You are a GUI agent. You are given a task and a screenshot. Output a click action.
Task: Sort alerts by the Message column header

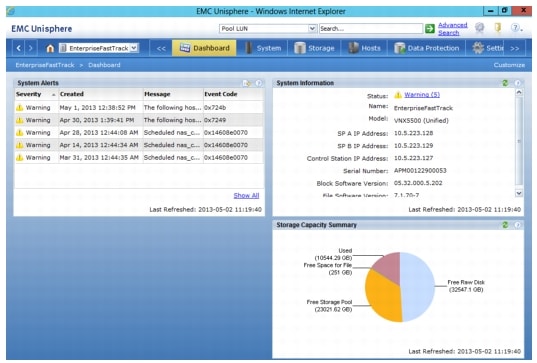point(173,94)
